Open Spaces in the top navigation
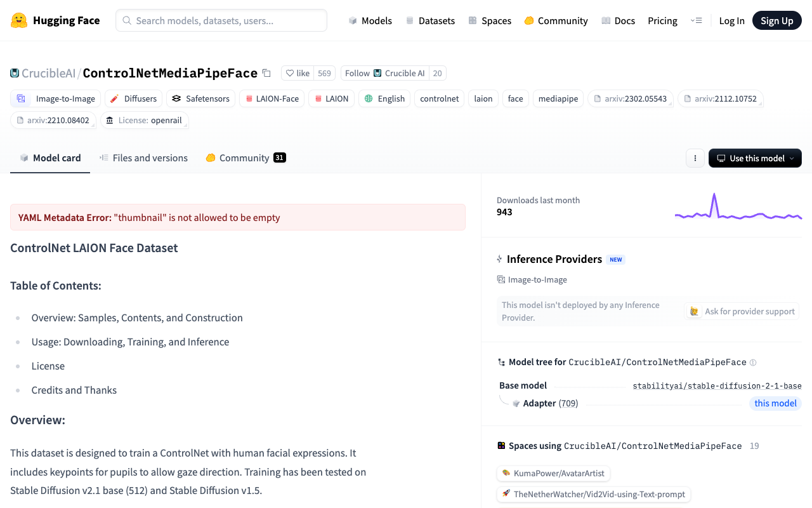This screenshot has width=812, height=508. (490, 20)
